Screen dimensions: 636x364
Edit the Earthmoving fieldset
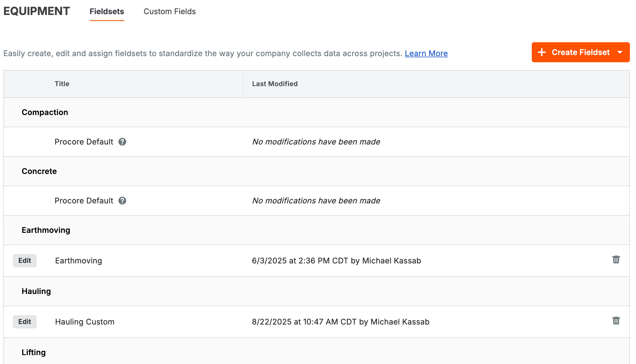24,261
